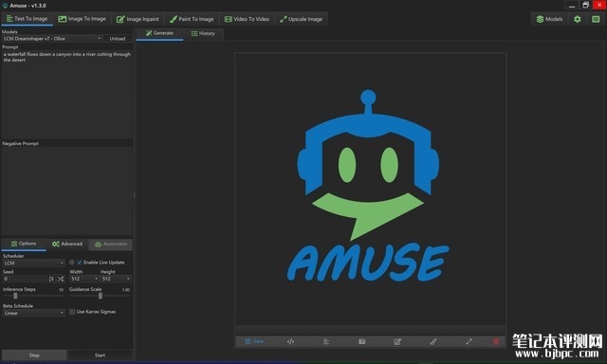Click into the Negative Prompt text area

[67, 191]
